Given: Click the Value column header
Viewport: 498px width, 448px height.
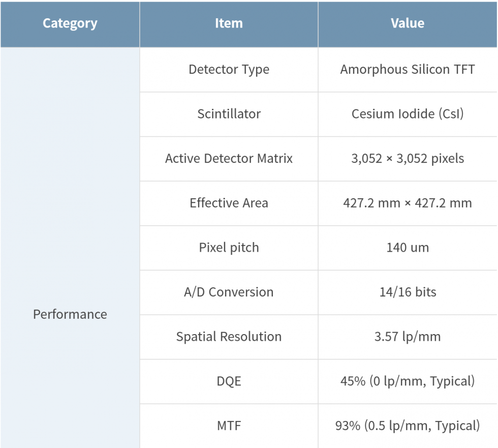Looking at the screenshot, I should tap(408, 23).
